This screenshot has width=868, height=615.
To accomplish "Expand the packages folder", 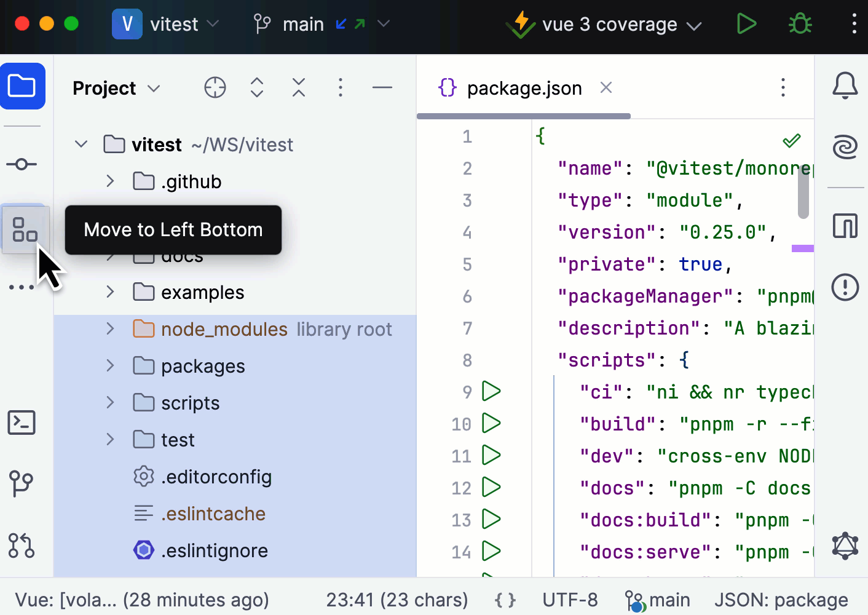I will click(x=110, y=366).
